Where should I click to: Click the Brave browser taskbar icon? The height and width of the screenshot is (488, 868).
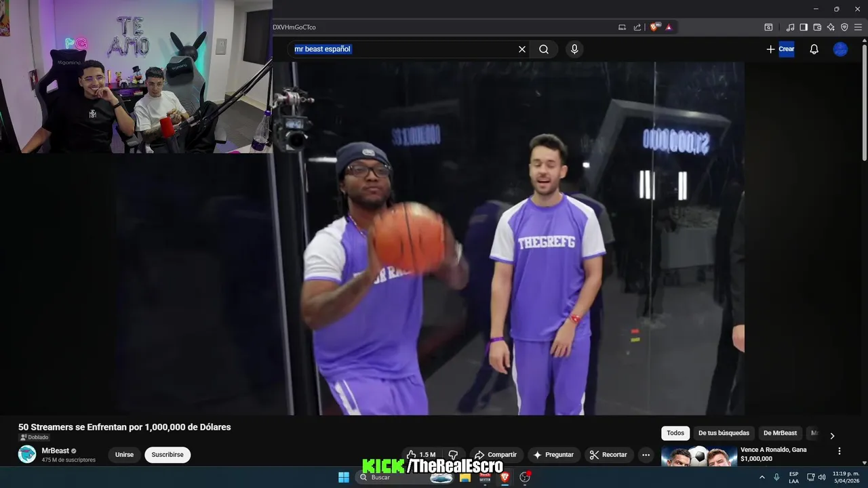point(505,477)
